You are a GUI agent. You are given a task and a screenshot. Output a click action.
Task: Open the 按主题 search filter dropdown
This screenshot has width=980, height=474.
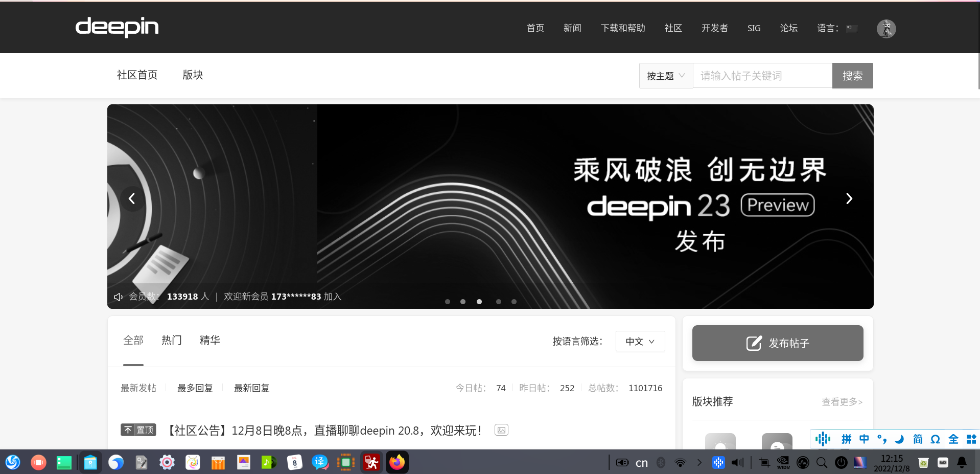665,75
